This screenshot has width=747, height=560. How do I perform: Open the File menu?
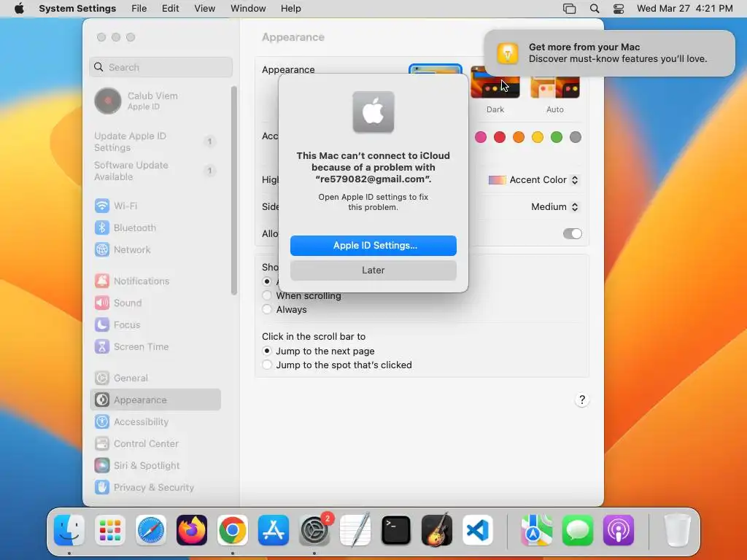tap(139, 9)
